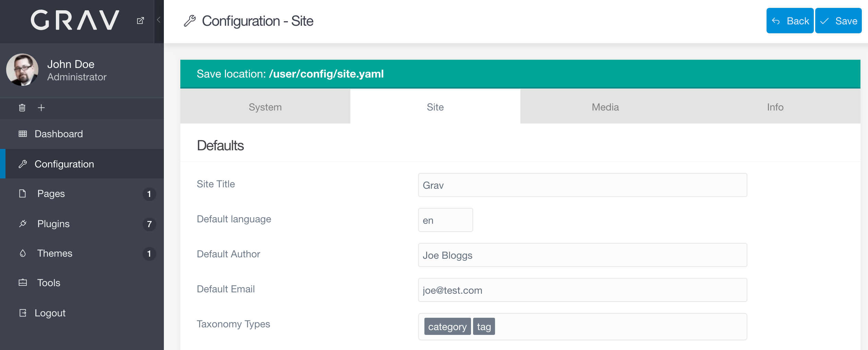Click John Doe's profile avatar
Screen dimensions: 868x350
click(x=22, y=70)
